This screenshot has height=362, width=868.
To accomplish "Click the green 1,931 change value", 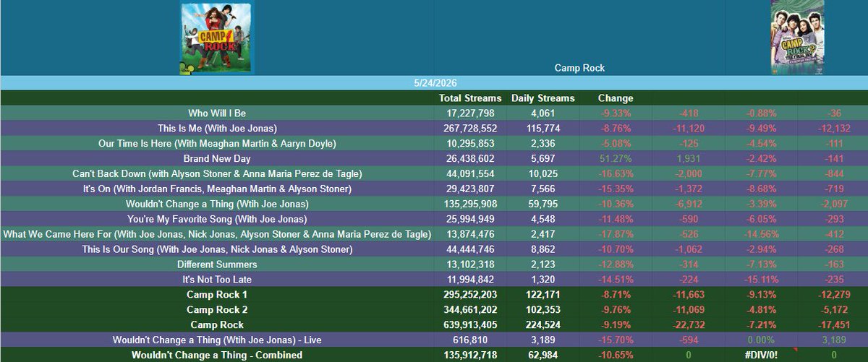I will [x=688, y=159].
